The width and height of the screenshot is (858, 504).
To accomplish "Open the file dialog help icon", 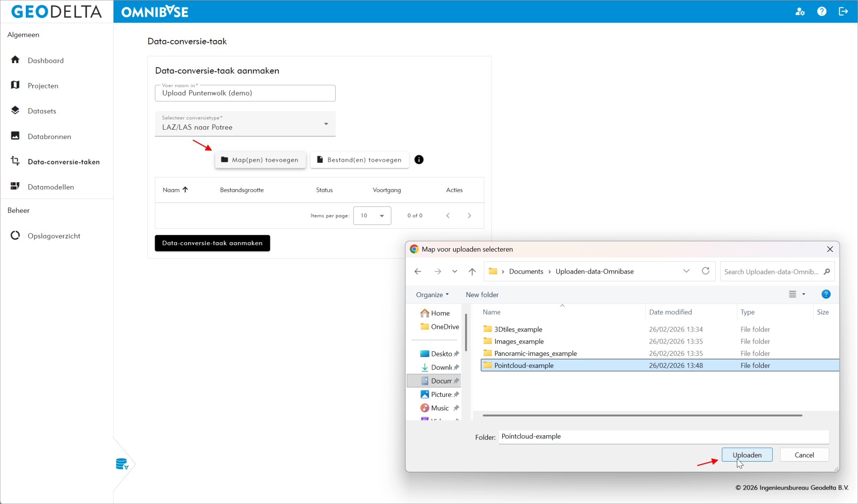I will pyautogui.click(x=826, y=294).
